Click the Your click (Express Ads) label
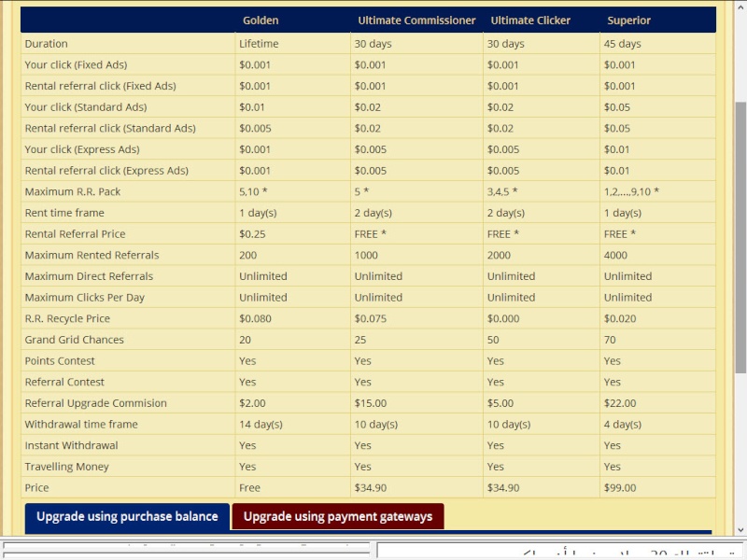747x560 pixels. point(82,149)
